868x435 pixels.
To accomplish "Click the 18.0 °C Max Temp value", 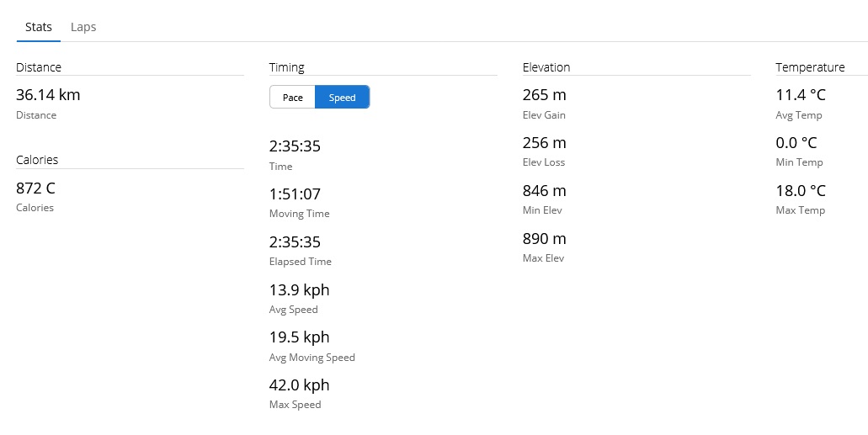I will tap(800, 191).
